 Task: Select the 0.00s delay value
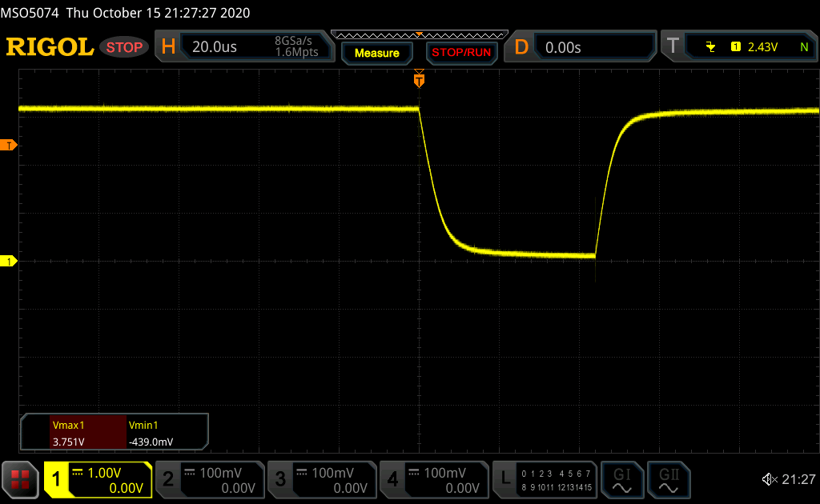[563, 47]
